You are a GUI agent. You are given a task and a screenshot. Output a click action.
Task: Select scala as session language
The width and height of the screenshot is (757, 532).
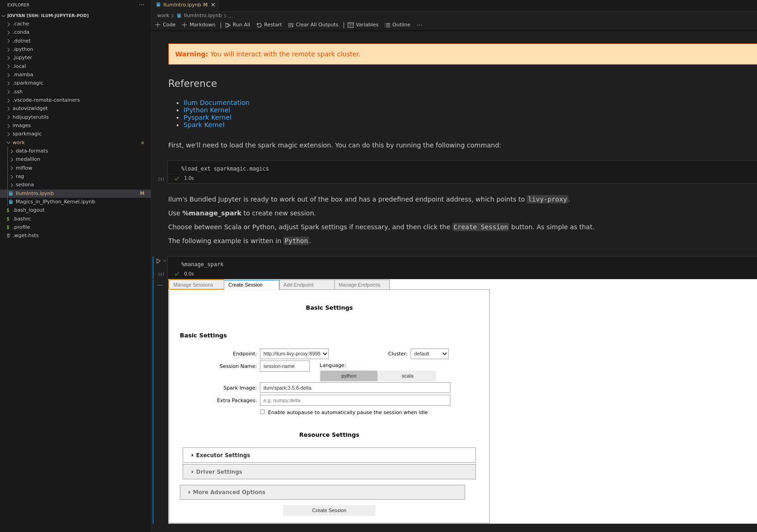[x=407, y=376]
